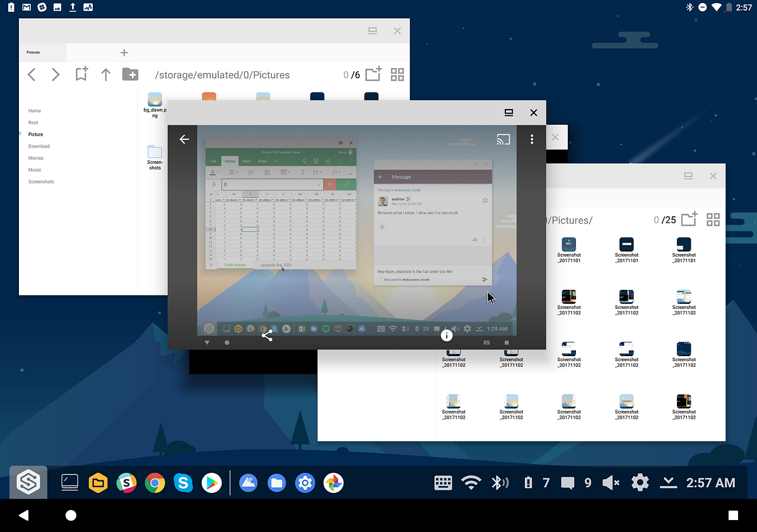Screen dimensions: 757x532
Task: Collapse the notification area with the chevron
Action: point(667,483)
